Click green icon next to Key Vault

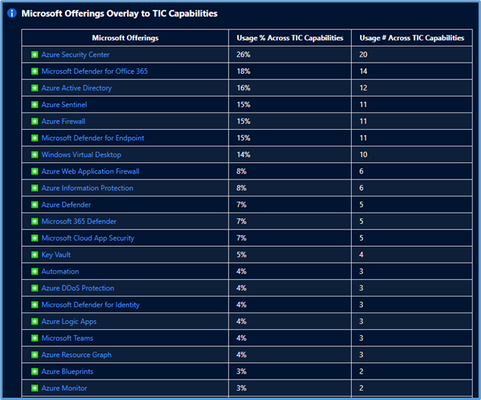34,254
